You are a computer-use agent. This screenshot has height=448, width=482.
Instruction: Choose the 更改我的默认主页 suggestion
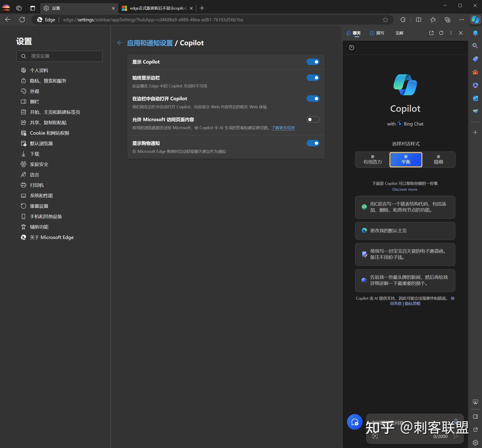click(x=405, y=231)
